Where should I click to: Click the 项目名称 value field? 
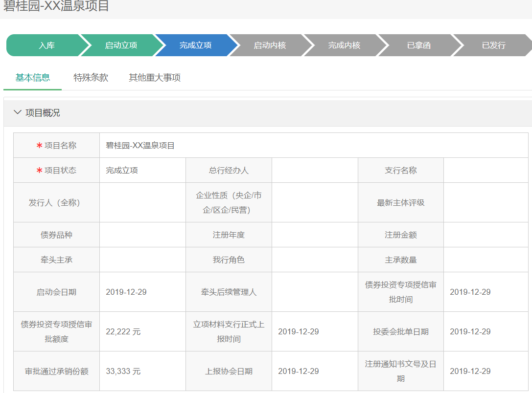coord(314,145)
